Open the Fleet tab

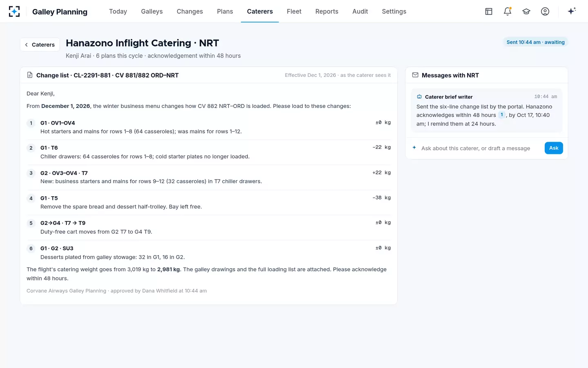[x=294, y=11]
